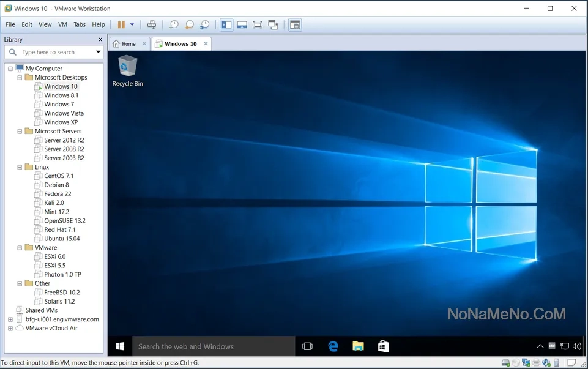
Task: Take a snapshot of this virtual machine
Action: [174, 24]
